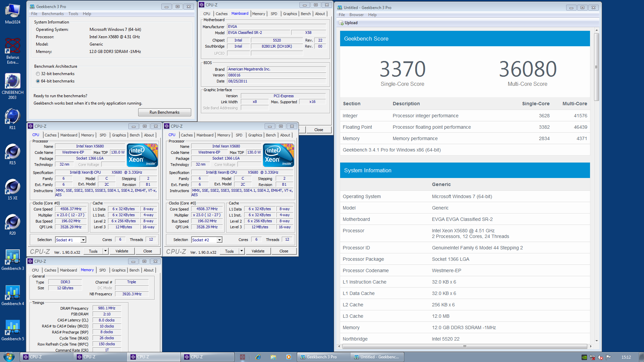Select 32-bit benchmarks radio button
Viewport: 644px width, 362px height.
coord(38,74)
